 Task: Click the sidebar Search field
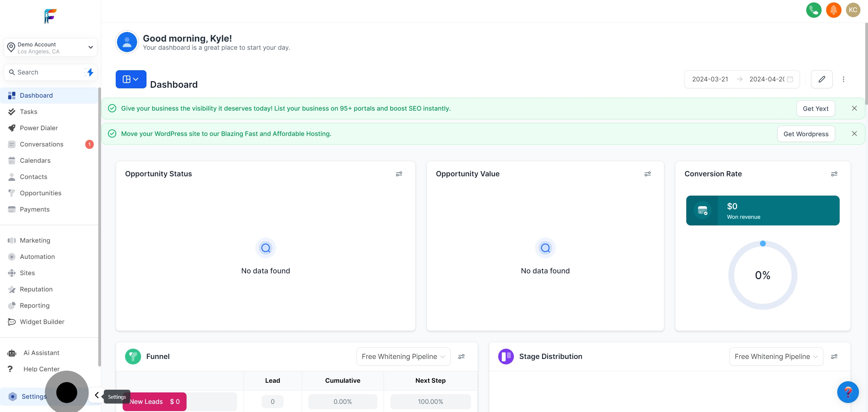click(46, 72)
